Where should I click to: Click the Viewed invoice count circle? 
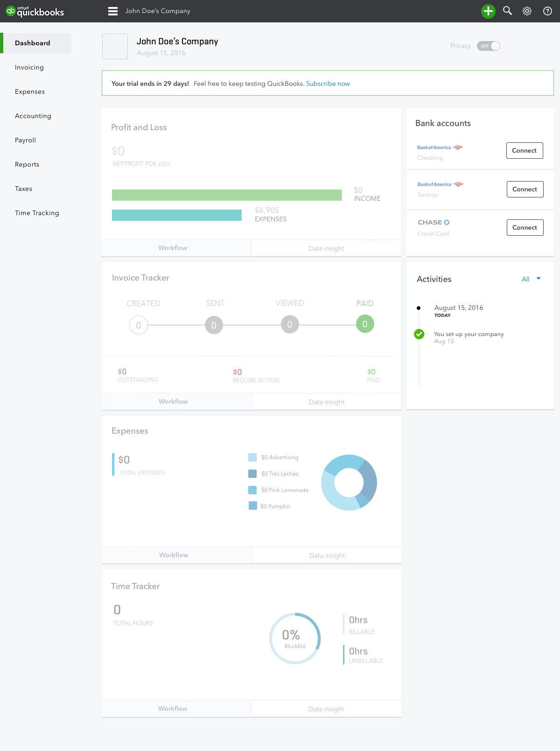point(290,324)
